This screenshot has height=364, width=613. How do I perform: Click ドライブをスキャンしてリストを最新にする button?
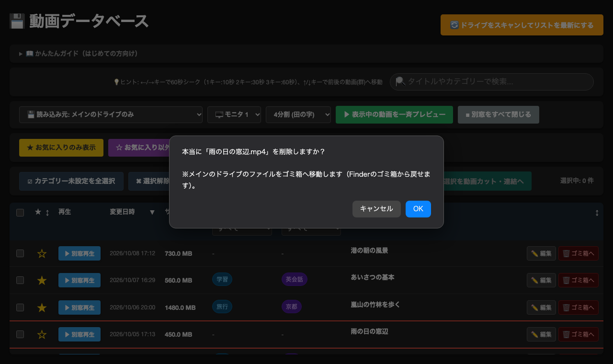pos(522,25)
